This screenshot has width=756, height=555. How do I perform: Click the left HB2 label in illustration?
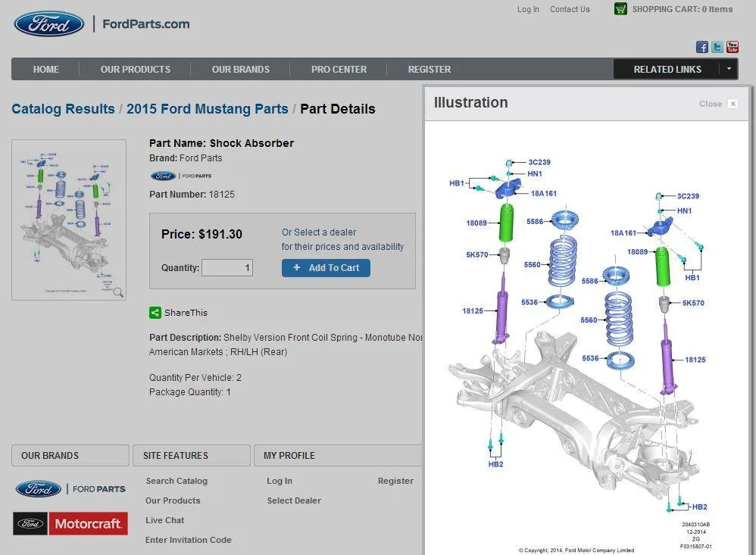[495, 464]
